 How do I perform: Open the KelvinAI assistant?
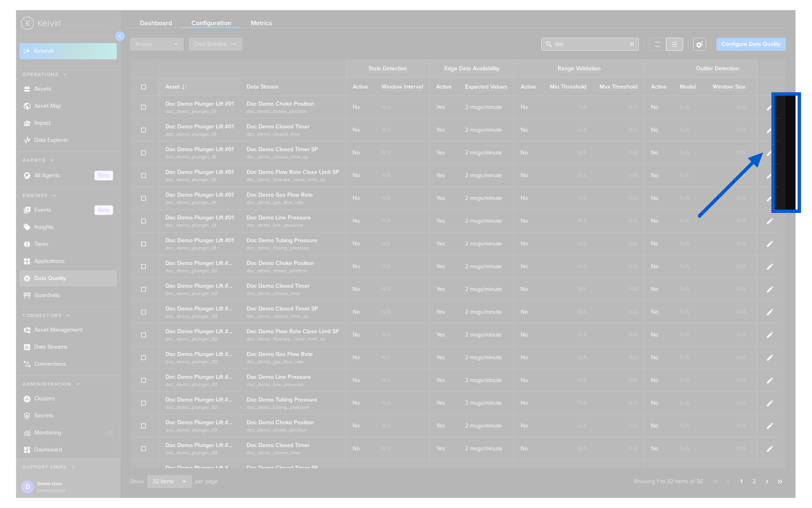68,51
